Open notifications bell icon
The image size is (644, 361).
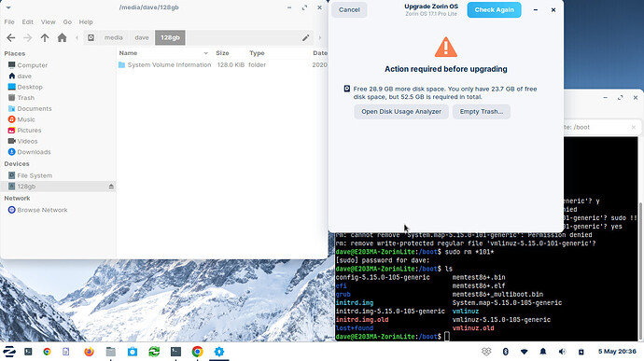click(543, 352)
